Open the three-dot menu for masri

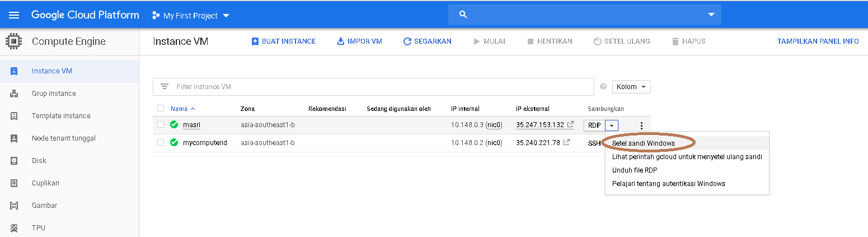point(641,126)
